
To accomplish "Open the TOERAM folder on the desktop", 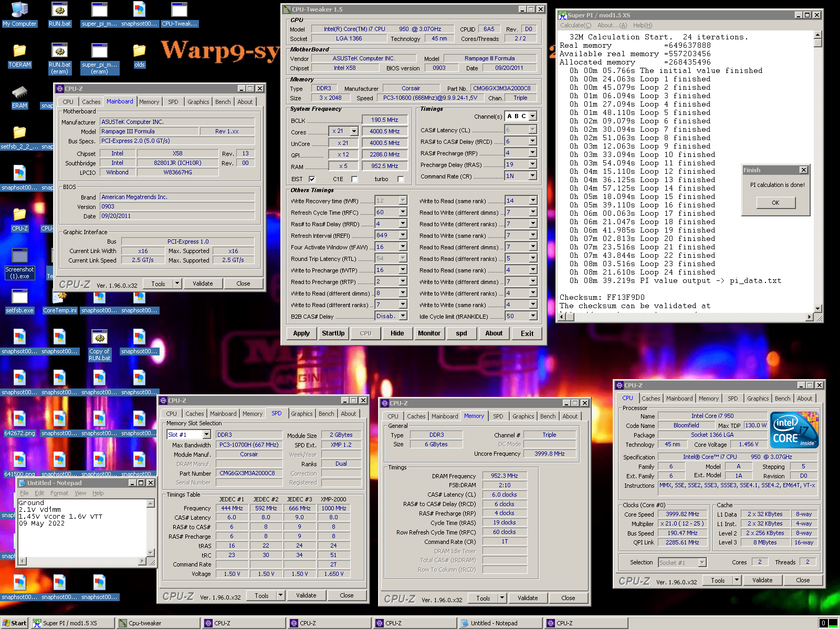I will click(x=19, y=56).
